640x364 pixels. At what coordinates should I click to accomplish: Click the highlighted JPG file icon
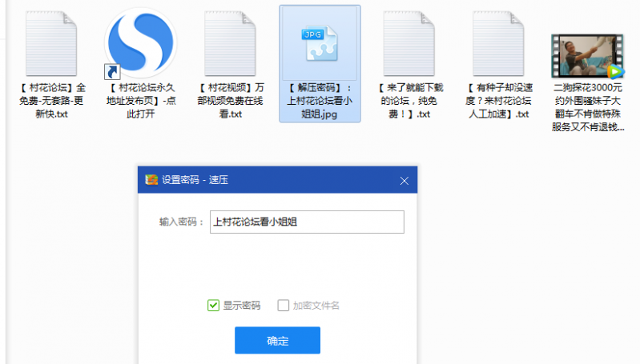(x=320, y=42)
